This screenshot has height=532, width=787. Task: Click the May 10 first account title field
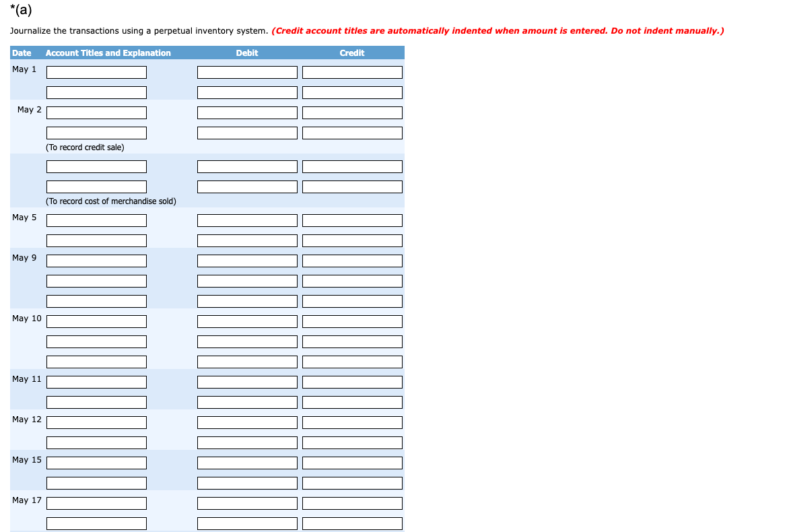[96, 322]
